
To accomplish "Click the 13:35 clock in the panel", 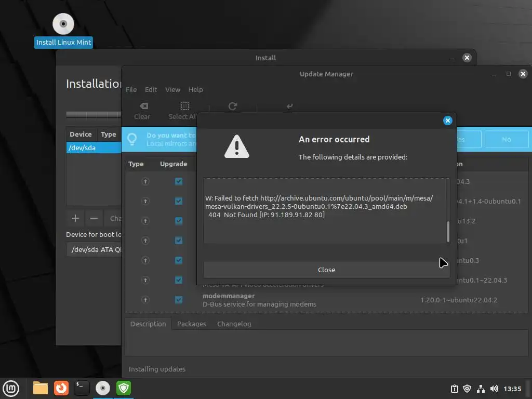I will click(512, 389).
